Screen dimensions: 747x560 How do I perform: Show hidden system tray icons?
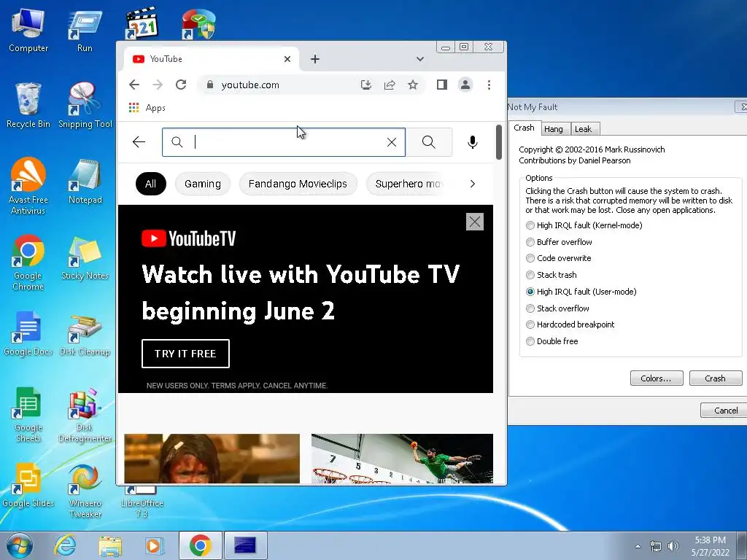[638, 546]
